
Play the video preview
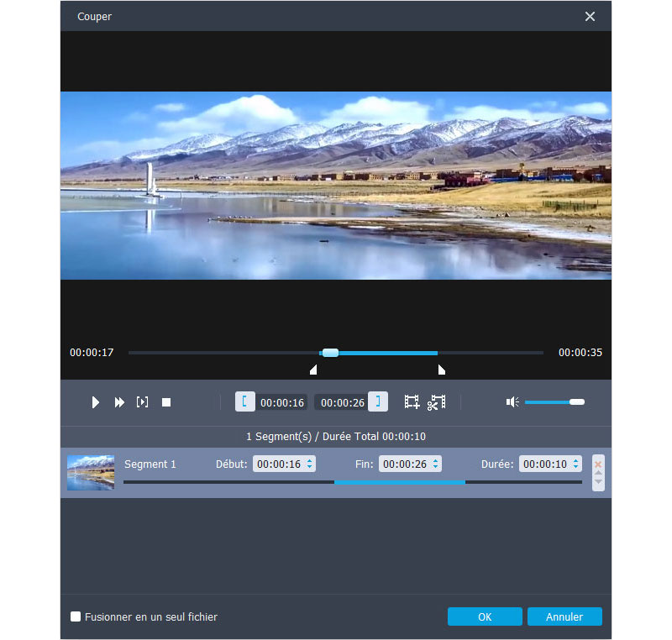95,401
